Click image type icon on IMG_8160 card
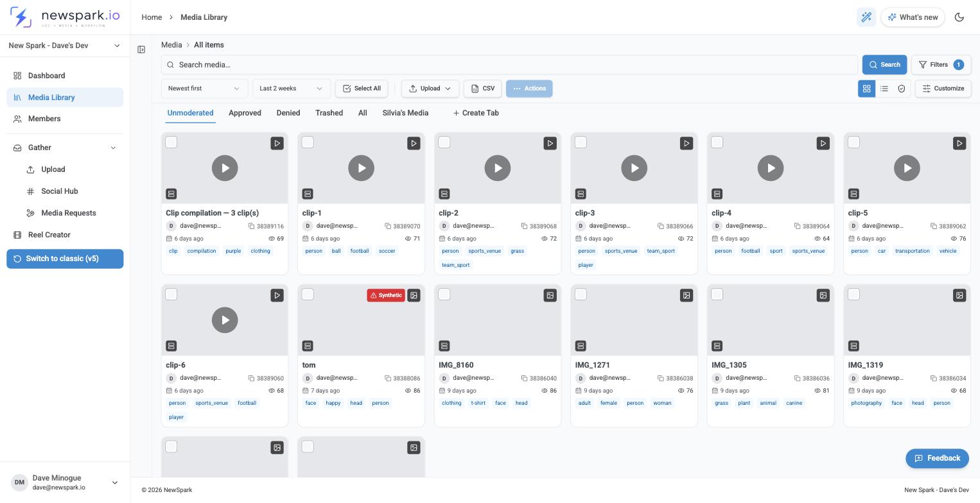This screenshot has width=980, height=503. click(x=550, y=295)
